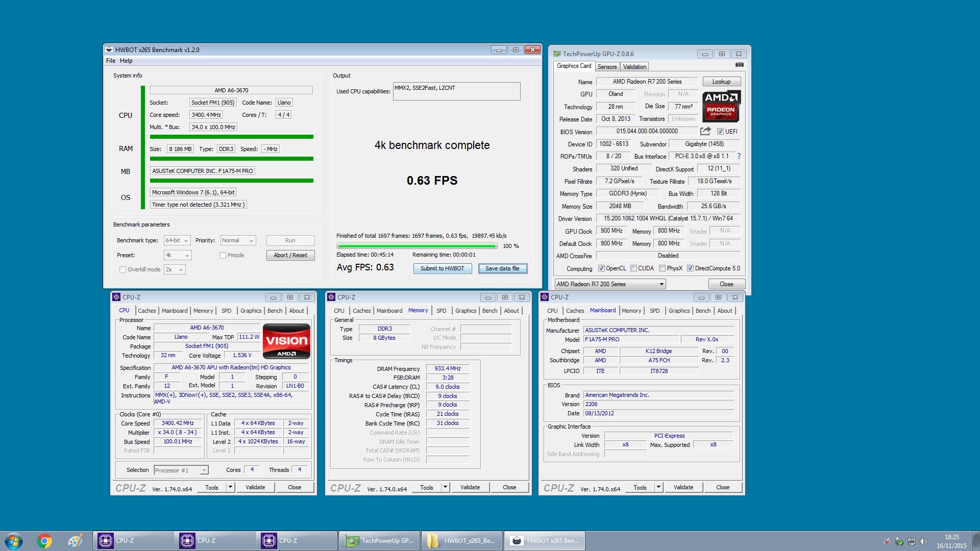
Task: Click the BIOS version share/export icon in GPU-Z
Action: tap(705, 131)
